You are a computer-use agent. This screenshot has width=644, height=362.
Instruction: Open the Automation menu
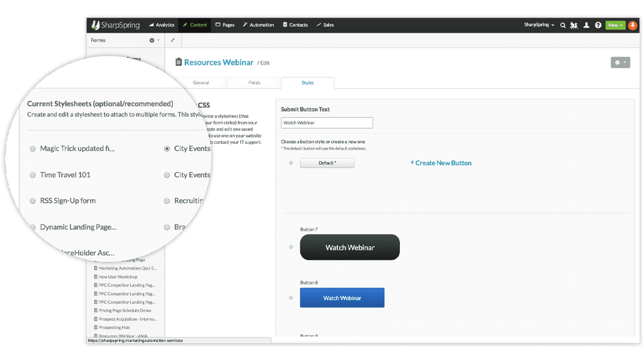pyautogui.click(x=258, y=25)
